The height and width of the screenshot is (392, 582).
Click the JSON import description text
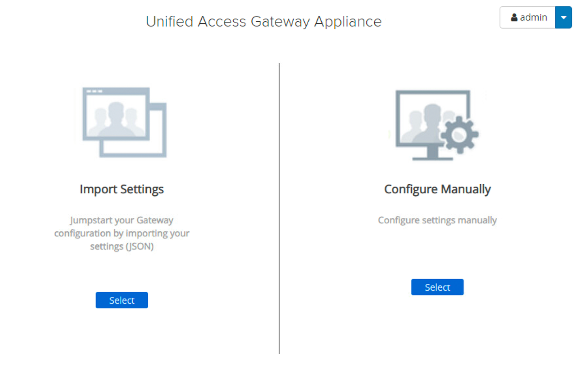[x=122, y=233]
